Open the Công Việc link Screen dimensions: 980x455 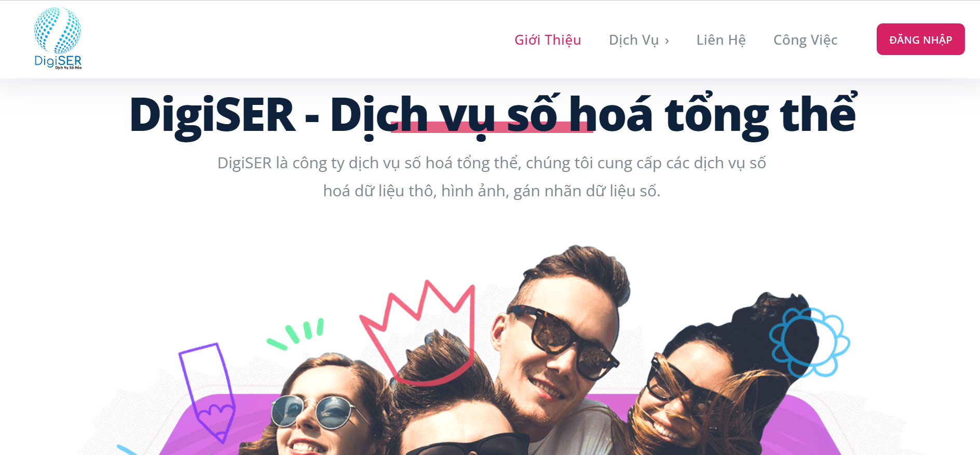click(806, 40)
